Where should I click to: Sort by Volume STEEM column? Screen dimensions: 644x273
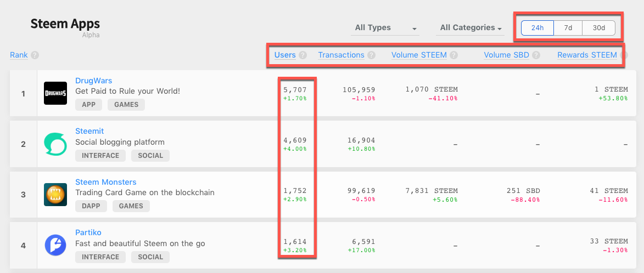coord(419,55)
